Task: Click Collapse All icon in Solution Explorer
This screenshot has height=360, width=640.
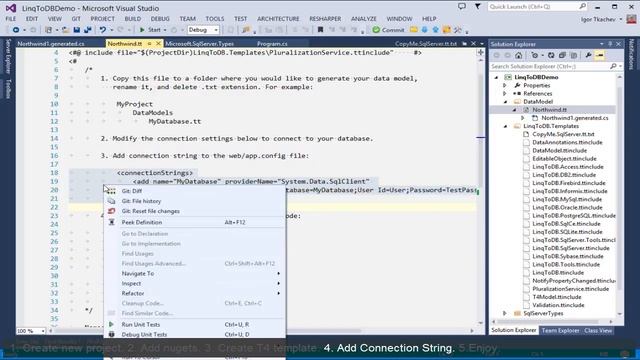Action: (562, 56)
